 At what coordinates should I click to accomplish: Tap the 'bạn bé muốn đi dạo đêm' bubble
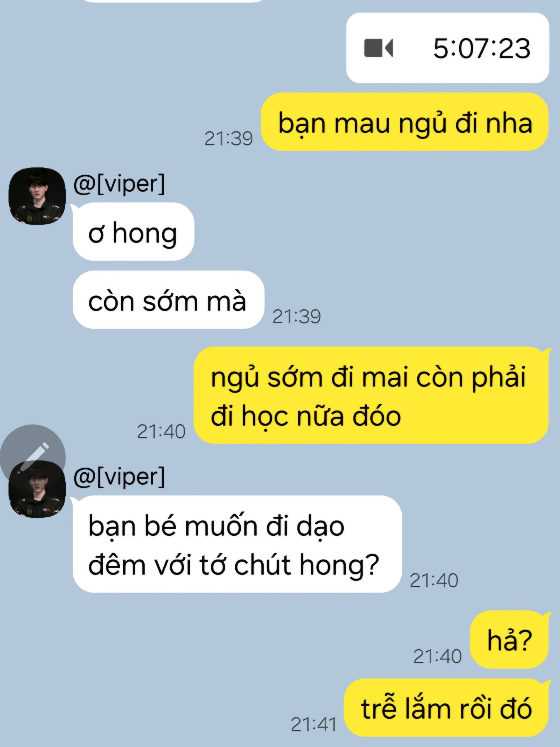pos(237,544)
